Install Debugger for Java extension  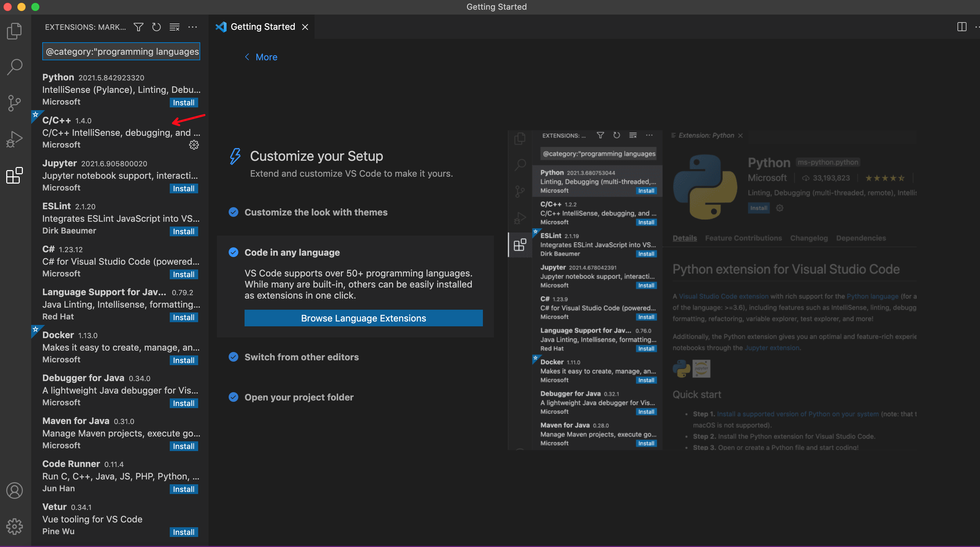tap(184, 403)
